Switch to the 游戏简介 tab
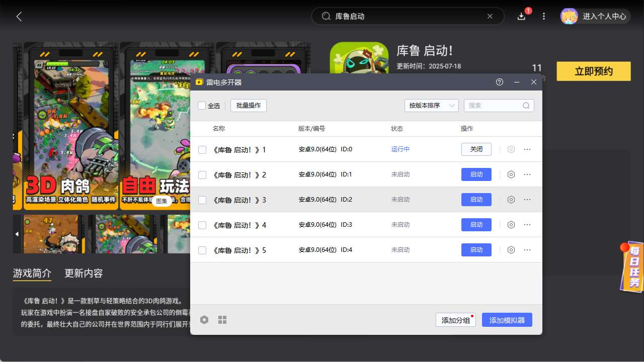 [x=32, y=274]
